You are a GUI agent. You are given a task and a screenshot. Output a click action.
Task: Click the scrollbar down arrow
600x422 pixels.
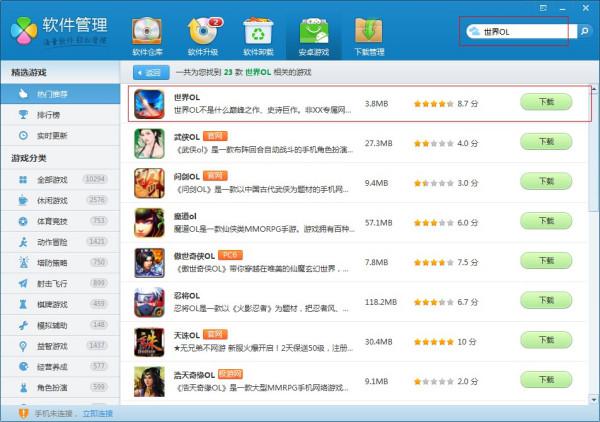[x=593, y=399]
